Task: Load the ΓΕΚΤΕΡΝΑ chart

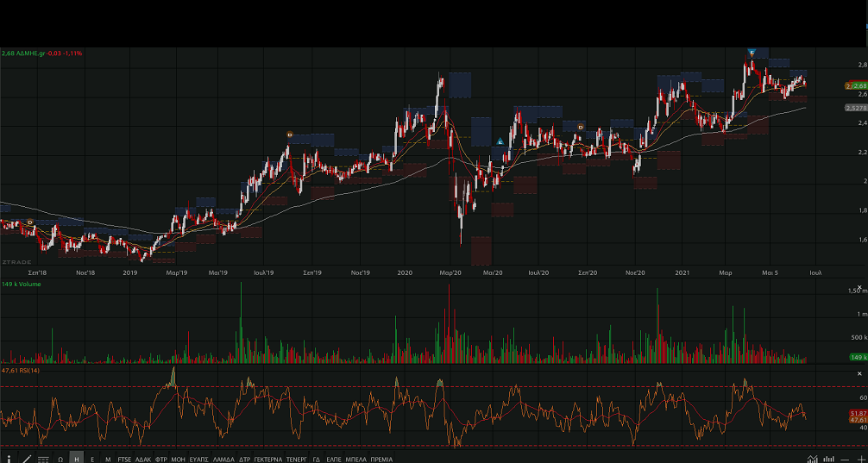Action: click(x=268, y=458)
